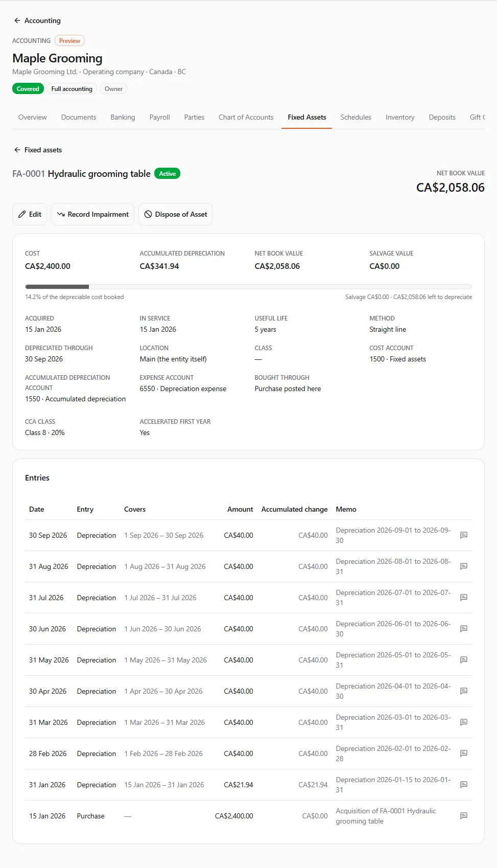The height and width of the screenshot is (868, 497).
Task: Click the Entries section heading
Action: pyautogui.click(x=37, y=477)
